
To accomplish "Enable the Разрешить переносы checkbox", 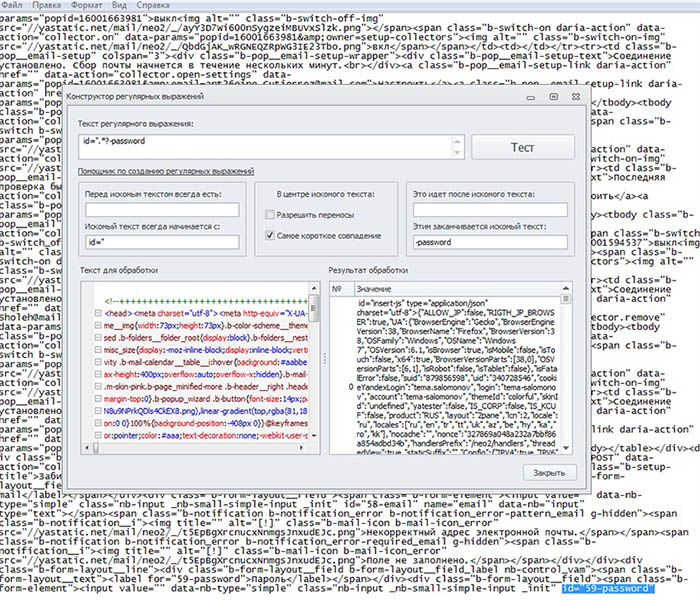I will tap(270, 215).
